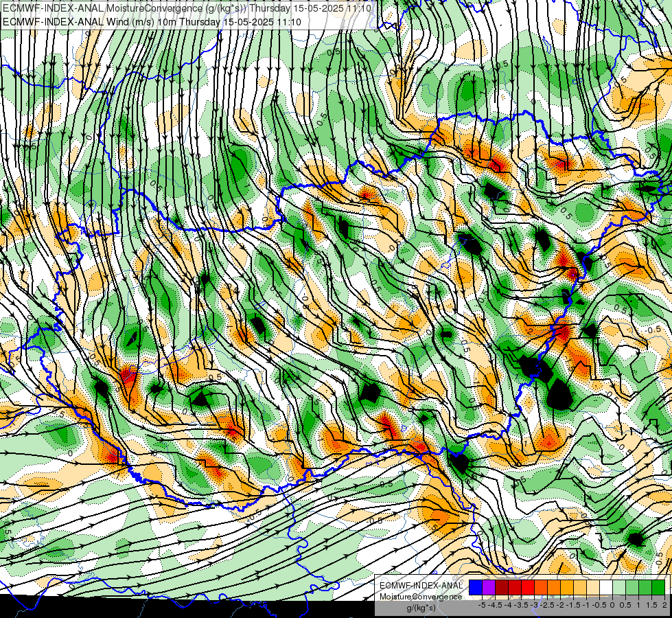
Task: Click the '-2' legend tick label
Action: [x=560, y=605]
